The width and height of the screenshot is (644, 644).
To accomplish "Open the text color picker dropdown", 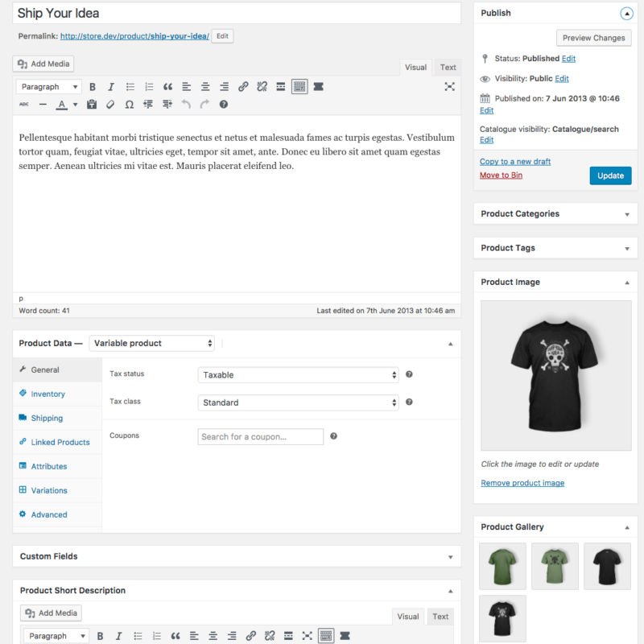I will pyautogui.click(x=75, y=103).
